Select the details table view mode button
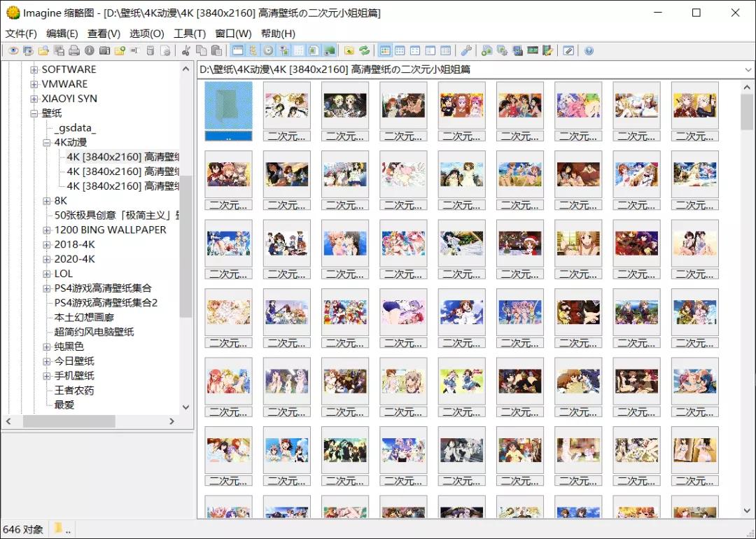756x539 pixels. [x=445, y=50]
